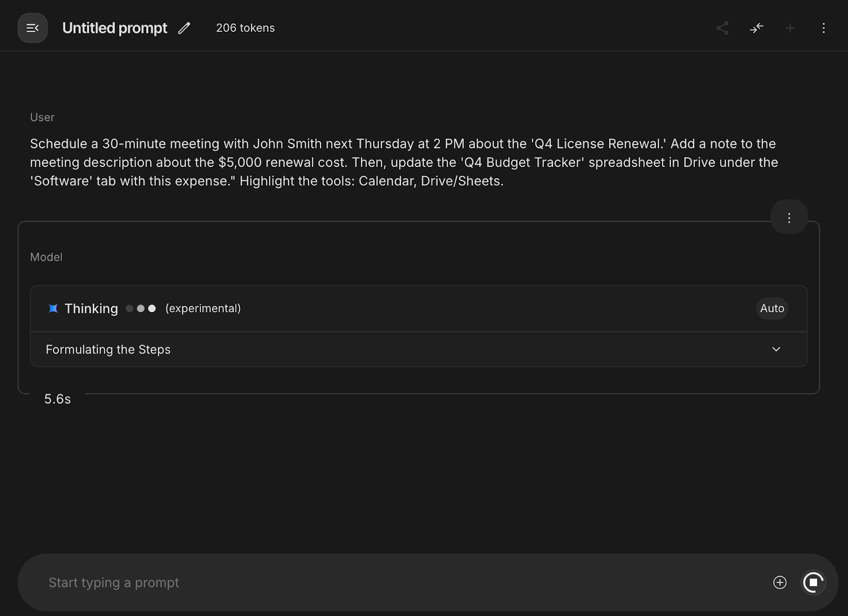Open the header more options menu
This screenshot has width=848, height=616.
pyautogui.click(x=824, y=28)
